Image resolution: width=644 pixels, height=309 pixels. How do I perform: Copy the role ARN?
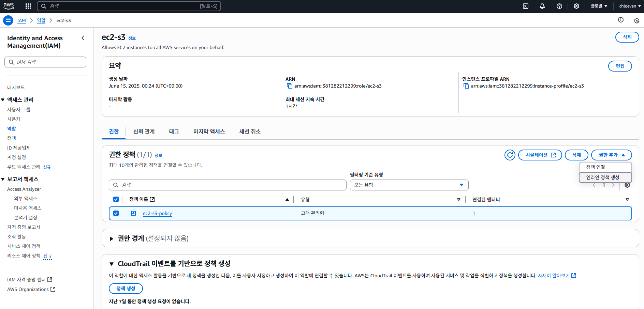(289, 86)
